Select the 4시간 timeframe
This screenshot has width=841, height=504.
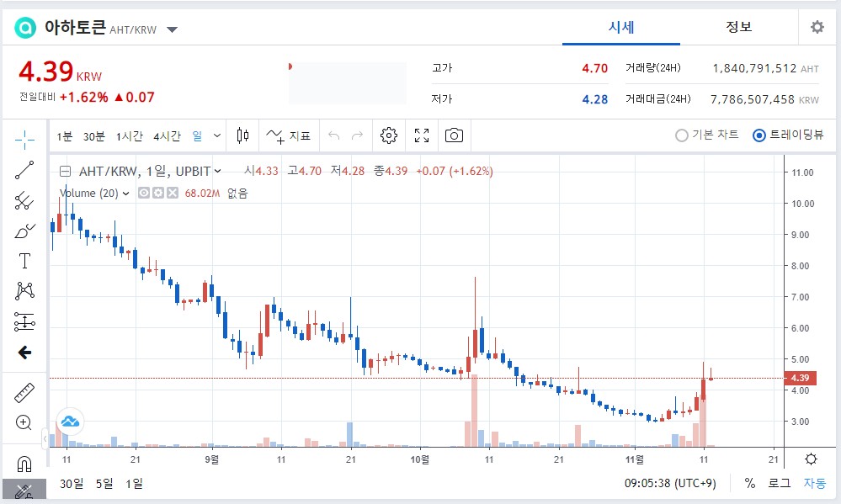(167, 136)
